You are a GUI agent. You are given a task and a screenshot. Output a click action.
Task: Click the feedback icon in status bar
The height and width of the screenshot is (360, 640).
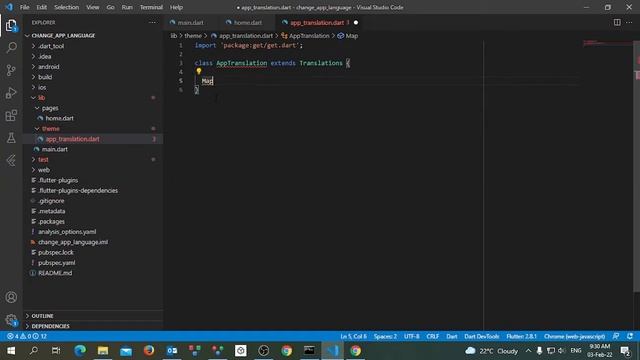(616, 336)
